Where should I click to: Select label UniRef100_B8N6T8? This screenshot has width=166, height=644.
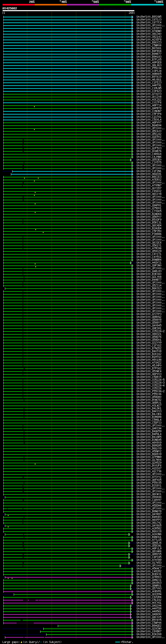click(149, 511)
